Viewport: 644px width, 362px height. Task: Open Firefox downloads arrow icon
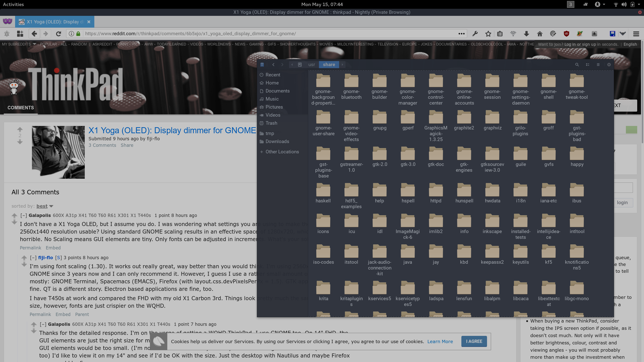point(526,34)
